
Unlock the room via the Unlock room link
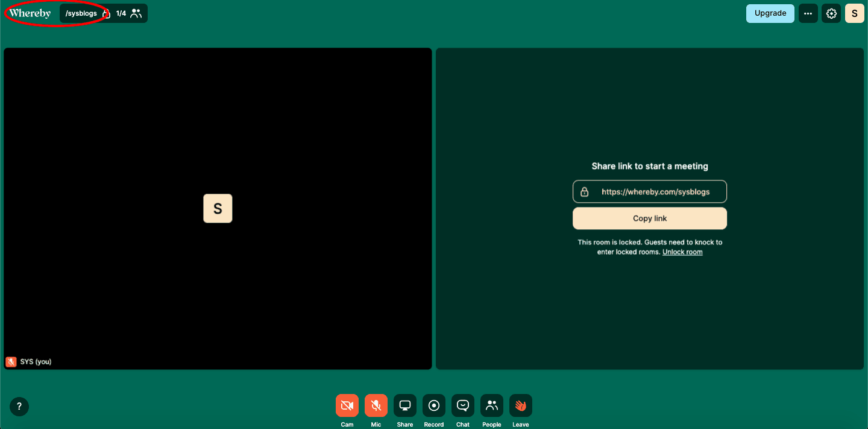pos(682,252)
